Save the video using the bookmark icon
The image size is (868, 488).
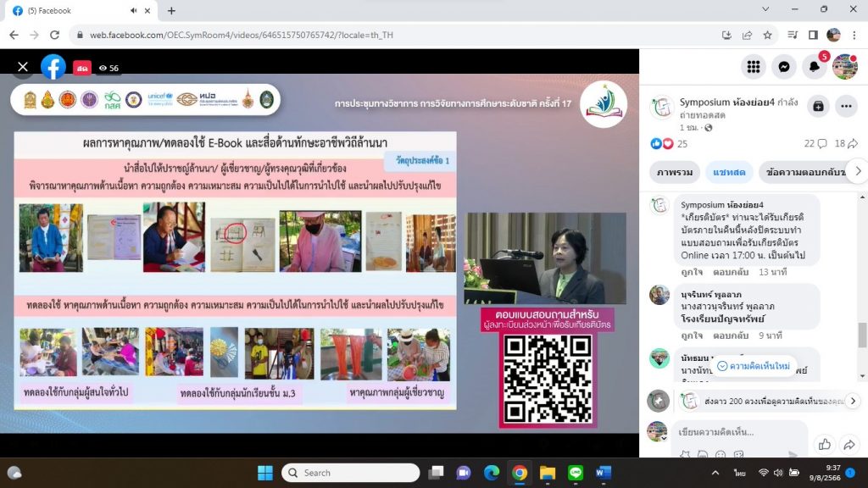tap(818, 106)
